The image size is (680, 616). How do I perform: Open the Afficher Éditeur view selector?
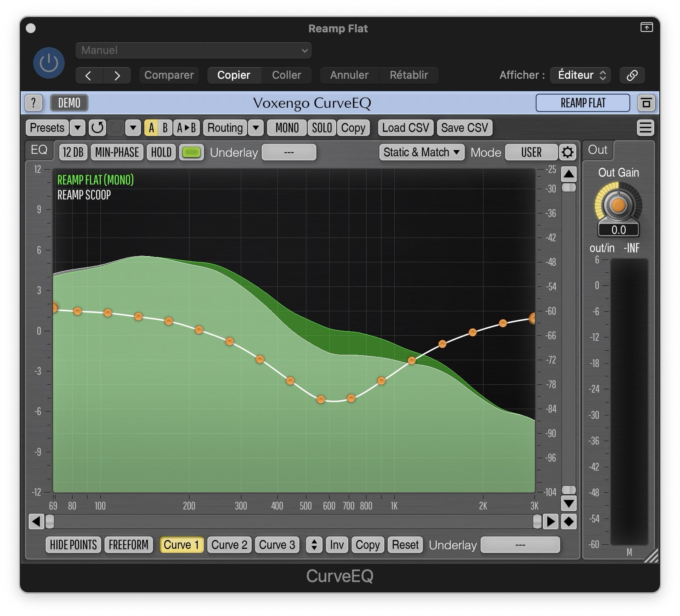(x=580, y=75)
